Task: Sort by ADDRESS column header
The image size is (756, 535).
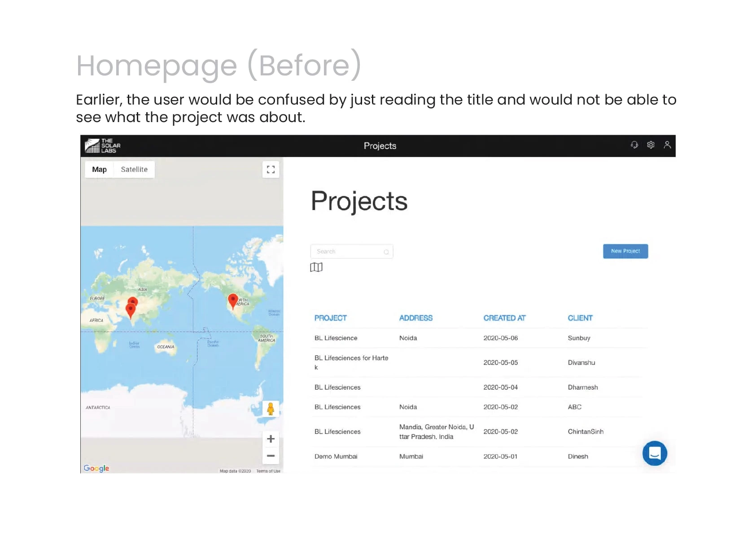Action: [x=415, y=318]
